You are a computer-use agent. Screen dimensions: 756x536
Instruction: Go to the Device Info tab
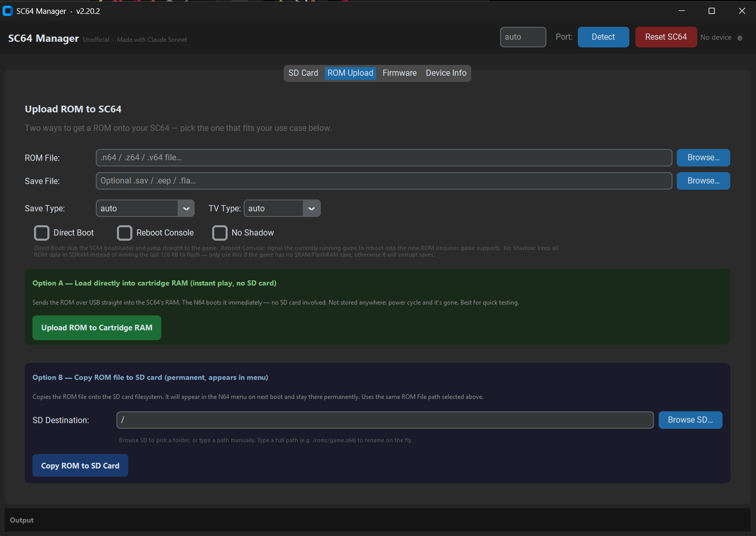tap(446, 73)
